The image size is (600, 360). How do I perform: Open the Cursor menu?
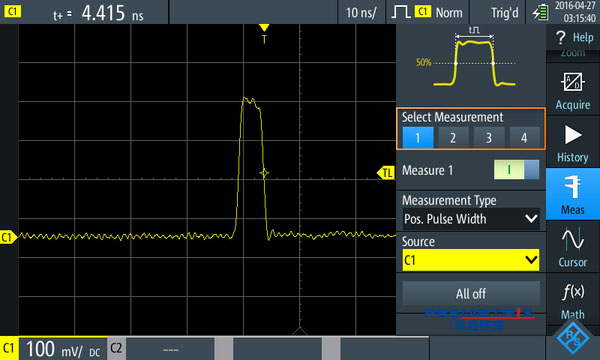(573, 247)
